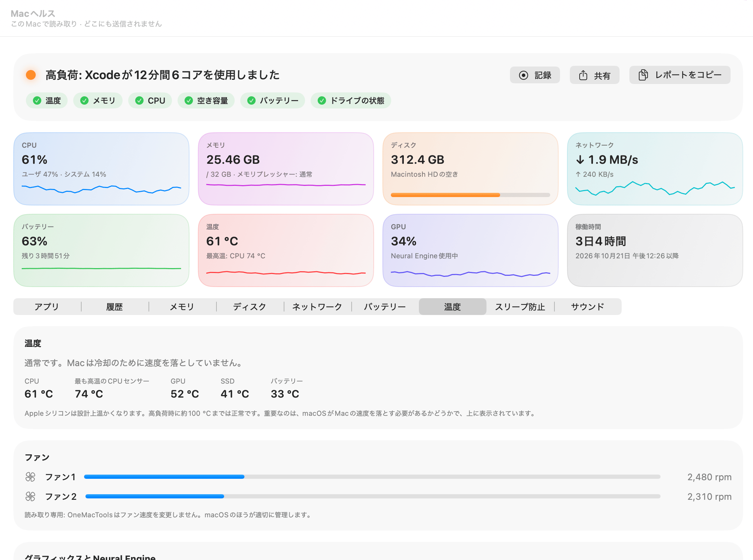Click the バッテリー 33 °C reading
The image size is (753, 560).
(x=285, y=394)
